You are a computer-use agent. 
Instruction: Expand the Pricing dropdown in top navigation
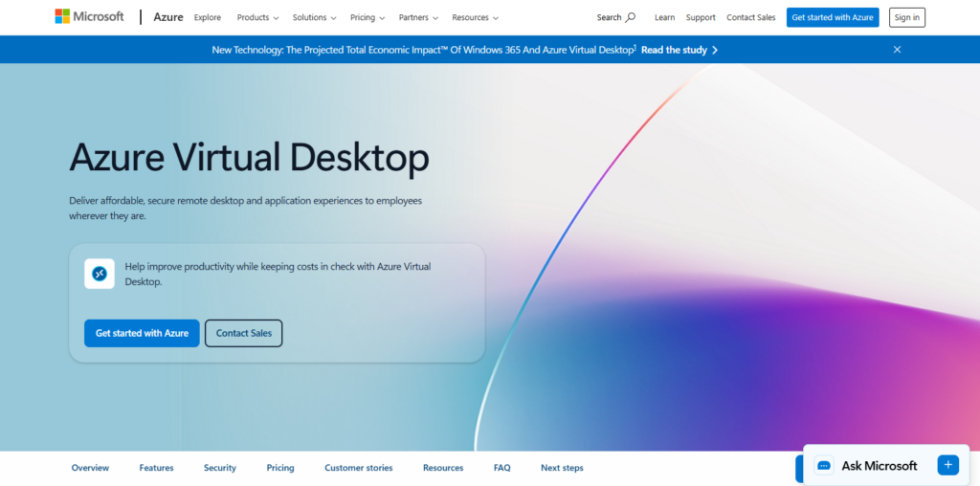coord(367,17)
